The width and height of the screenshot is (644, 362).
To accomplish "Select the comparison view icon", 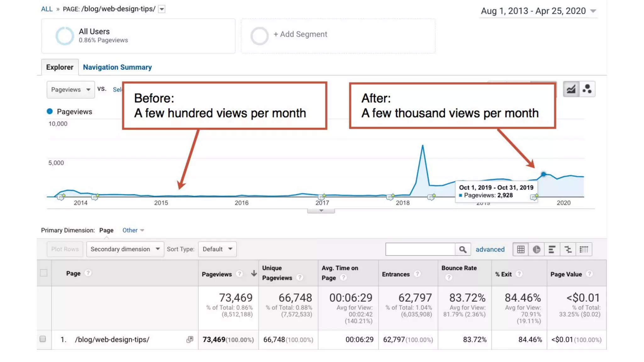I will click(568, 249).
